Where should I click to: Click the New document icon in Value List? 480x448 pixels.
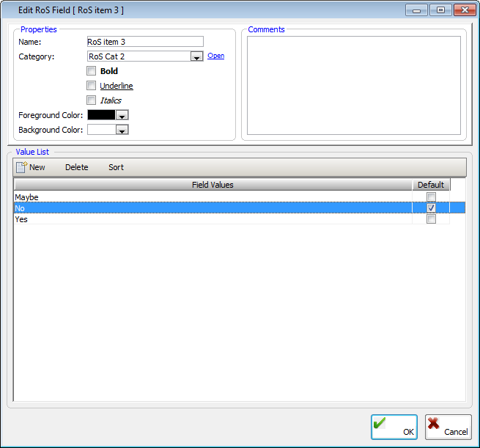click(21, 167)
